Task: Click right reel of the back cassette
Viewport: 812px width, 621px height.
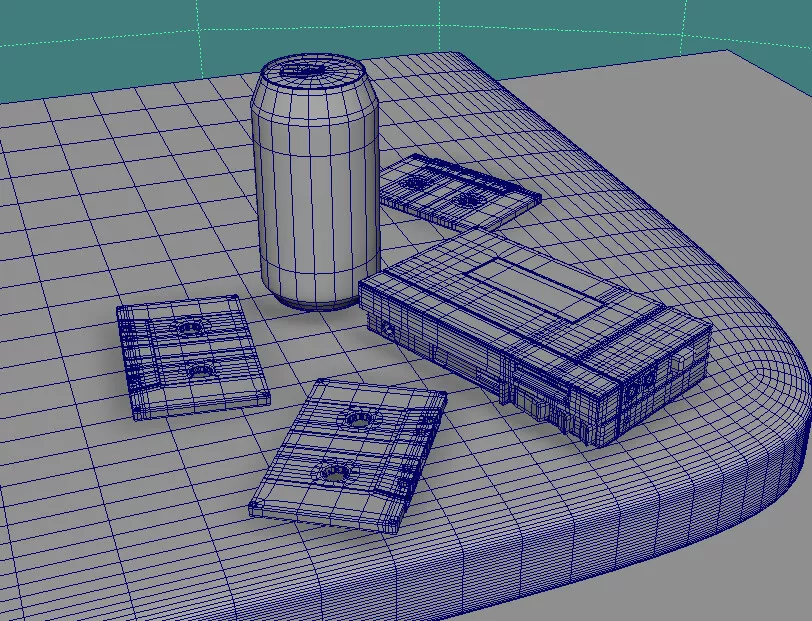Action: [467, 198]
